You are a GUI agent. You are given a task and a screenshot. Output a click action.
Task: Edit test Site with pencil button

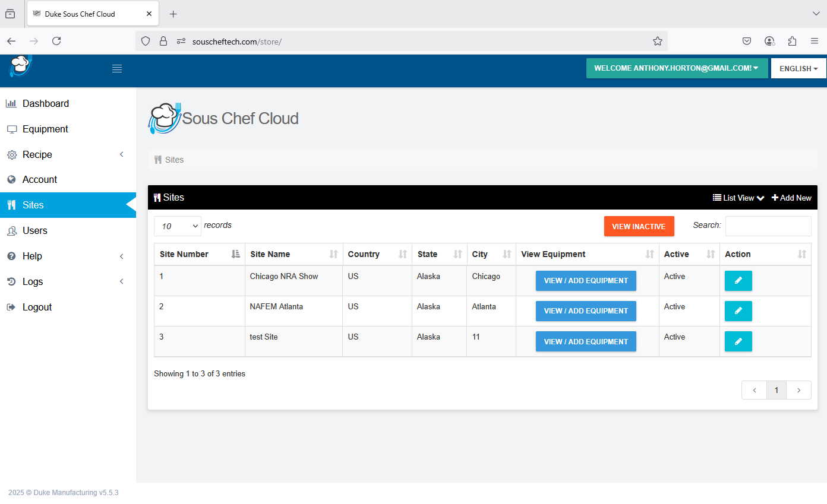coord(738,341)
